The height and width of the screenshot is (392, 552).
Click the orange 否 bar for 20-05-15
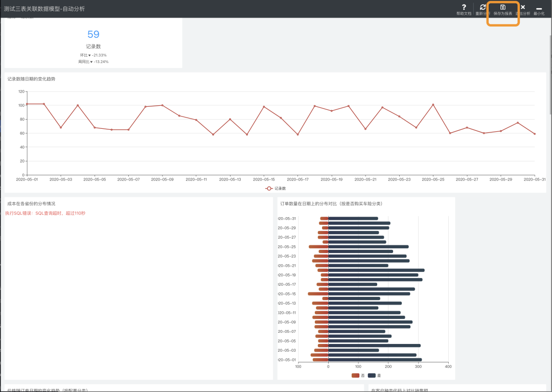[318, 294]
